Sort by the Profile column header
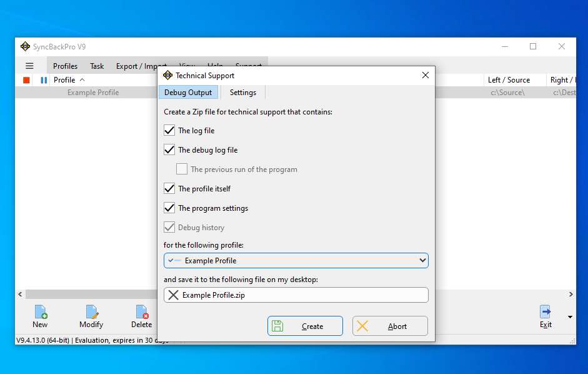This screenshot has height=374, width=588. point(64,80)
